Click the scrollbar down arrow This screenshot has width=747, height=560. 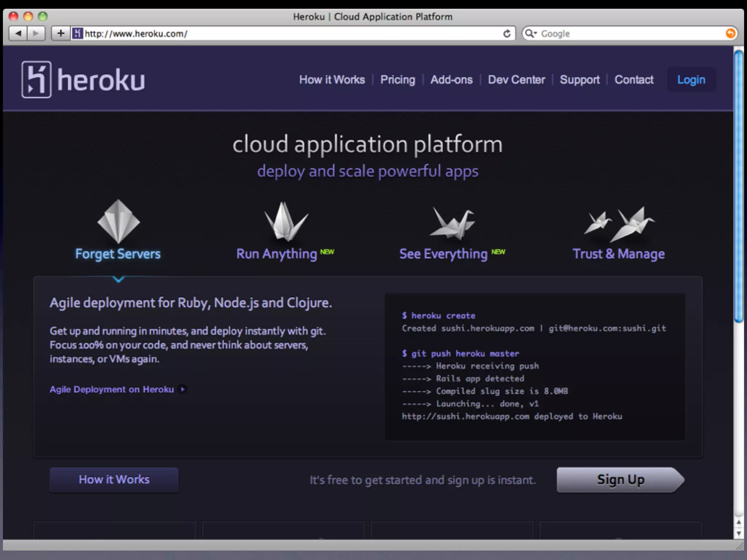(739, 533)
